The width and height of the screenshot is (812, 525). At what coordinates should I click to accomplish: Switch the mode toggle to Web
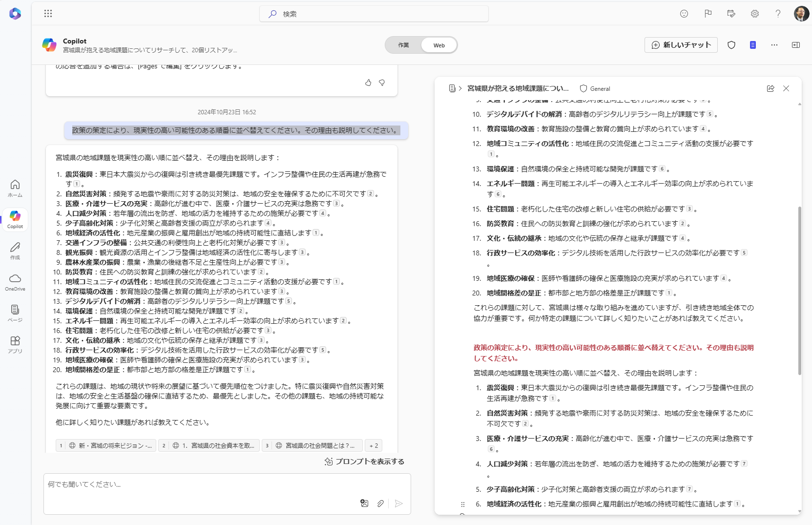coord(439,45)
